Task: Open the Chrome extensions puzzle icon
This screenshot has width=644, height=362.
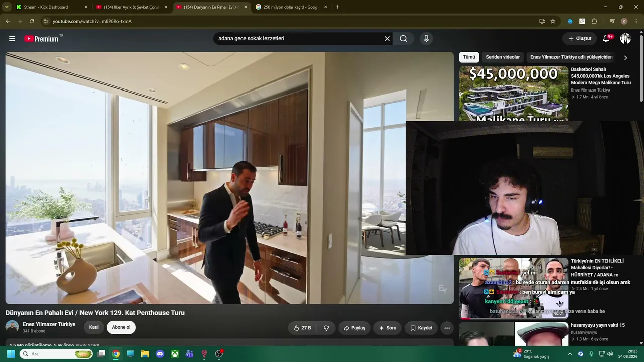Action: [594, 21]
